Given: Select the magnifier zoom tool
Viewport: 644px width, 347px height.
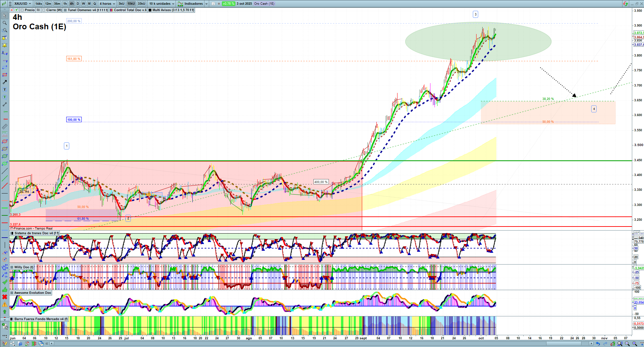Looking at the screenshot, I should (5, 23).
